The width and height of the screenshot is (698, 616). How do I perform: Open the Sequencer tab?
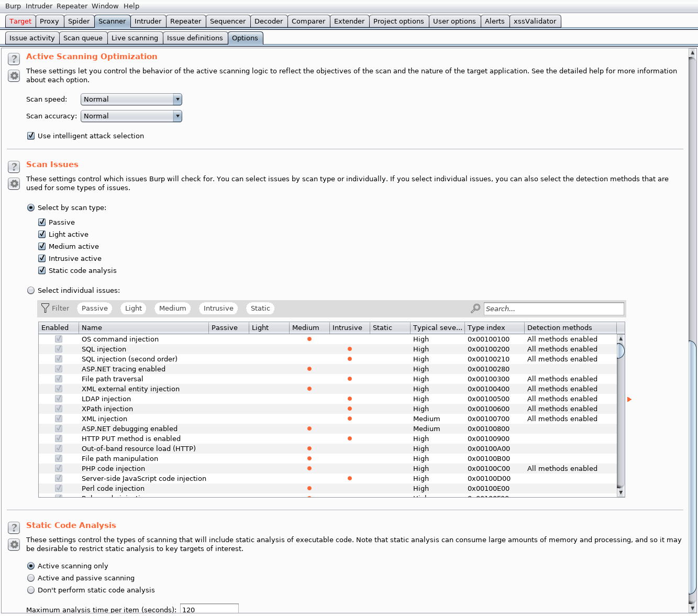(x=228, y=21)
